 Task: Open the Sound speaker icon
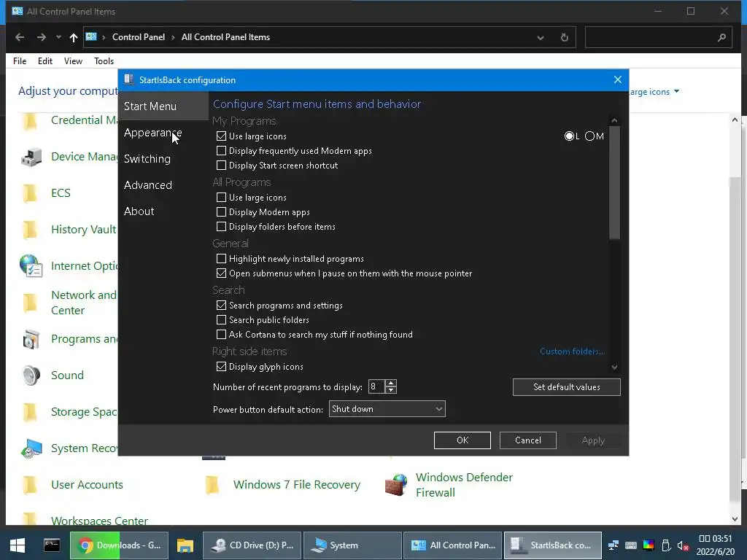tap(31, 376)
